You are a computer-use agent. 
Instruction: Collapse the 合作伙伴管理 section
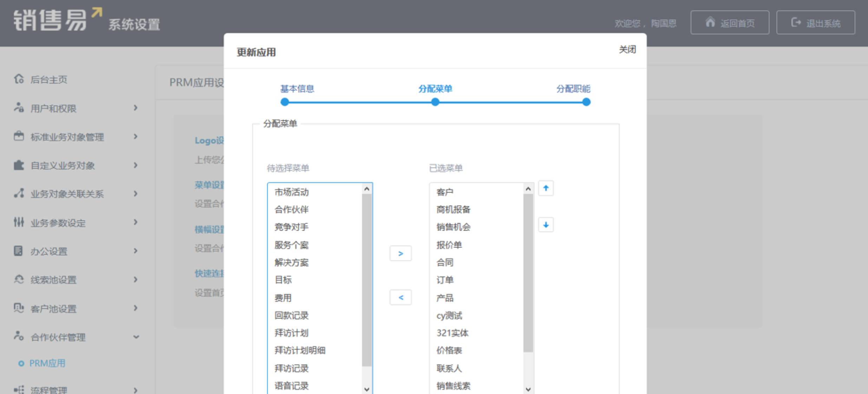point(136,337)
